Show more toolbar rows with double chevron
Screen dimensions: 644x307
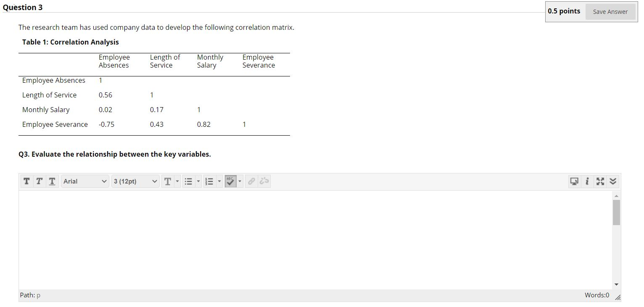click(613, 181)
